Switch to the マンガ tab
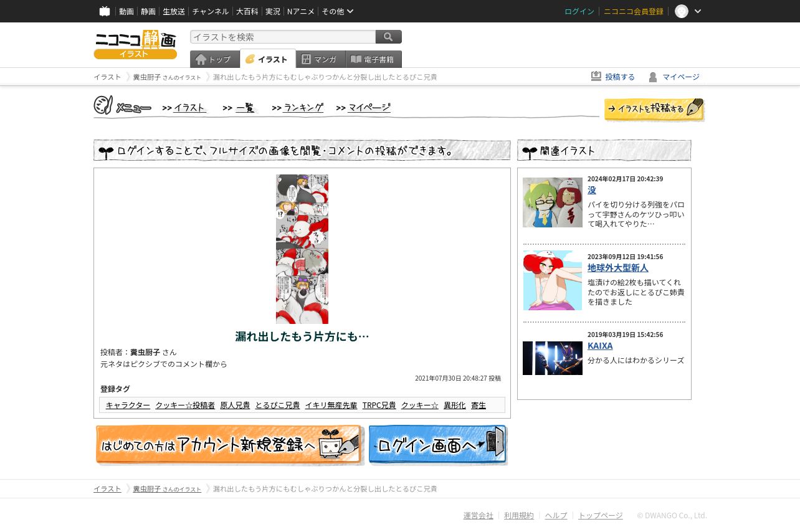Viewport: 800px width, 532px height. (321, 59)
